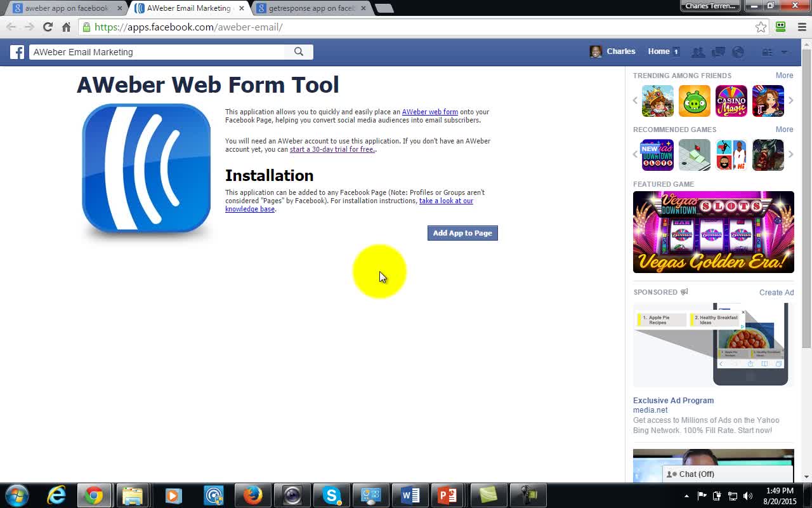The image size is (812, 508).
Task: Open PowerPoint from the taskbar
Action: (447, 495)
